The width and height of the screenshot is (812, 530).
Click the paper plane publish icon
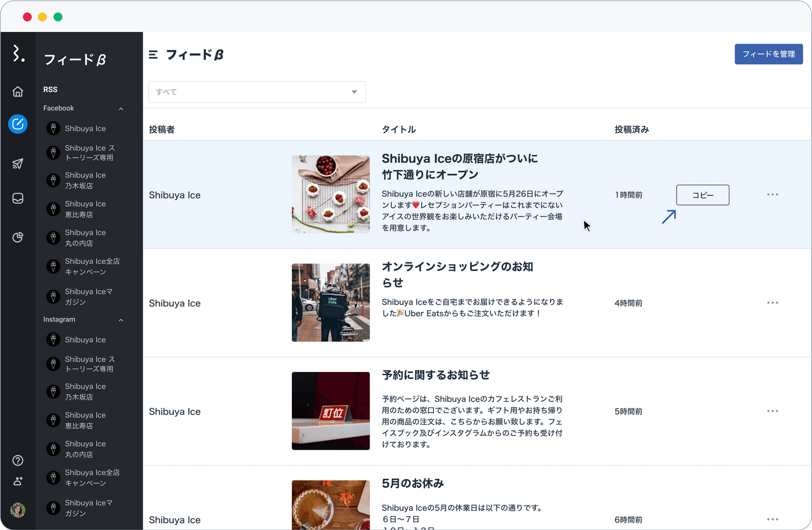(18, 163)
